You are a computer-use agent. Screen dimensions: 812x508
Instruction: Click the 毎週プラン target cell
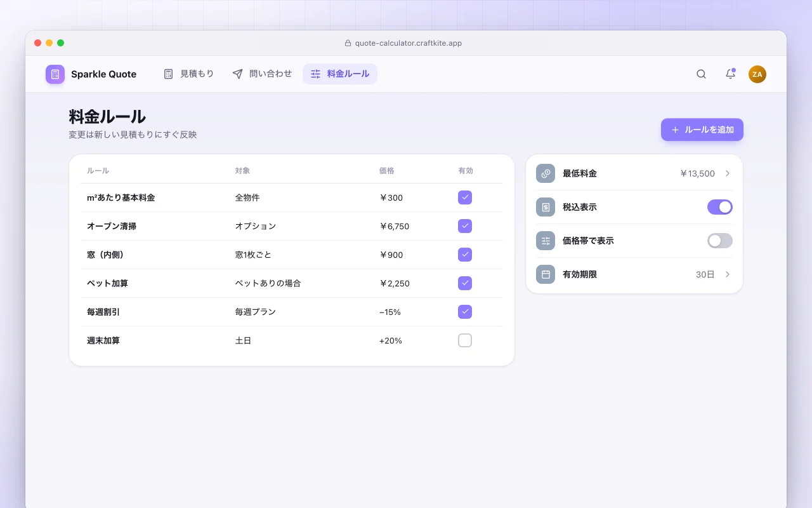256,312
